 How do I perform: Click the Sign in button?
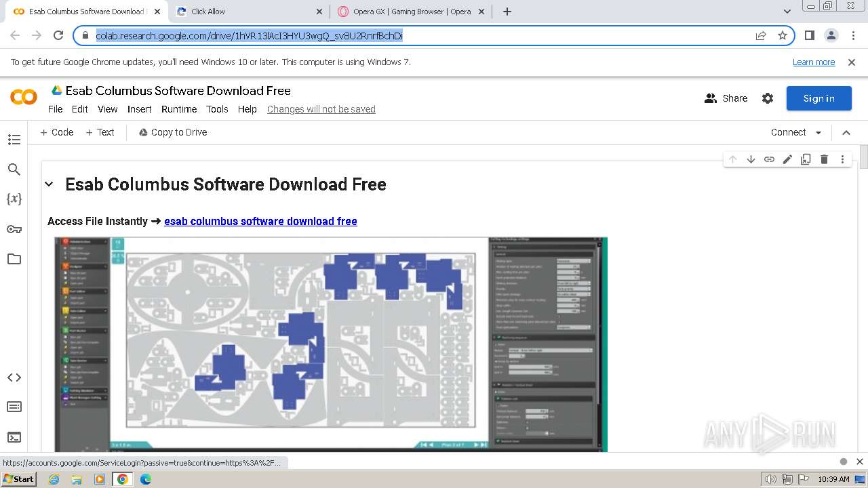point(818,98)
